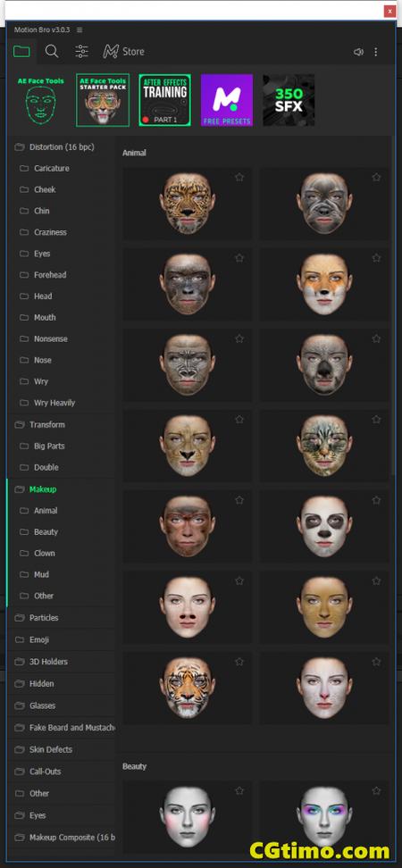
Task: Open the filter sliders settings icon
Action: (x=81, y=52)
